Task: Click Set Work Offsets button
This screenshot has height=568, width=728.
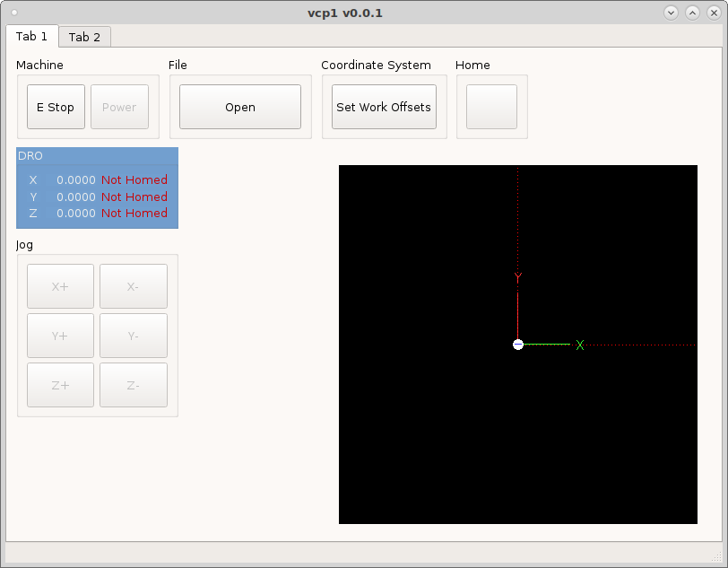Action: (x=384, y=107)
